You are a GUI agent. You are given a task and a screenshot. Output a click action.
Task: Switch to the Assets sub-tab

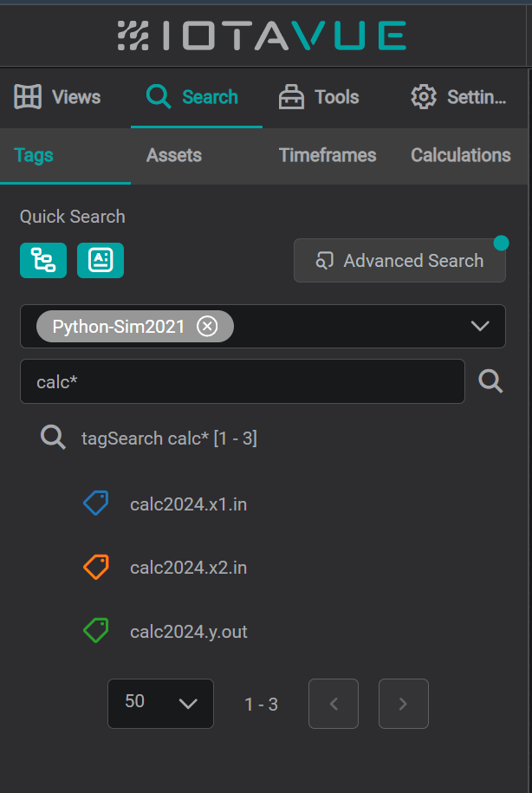[x=174, y=155]
